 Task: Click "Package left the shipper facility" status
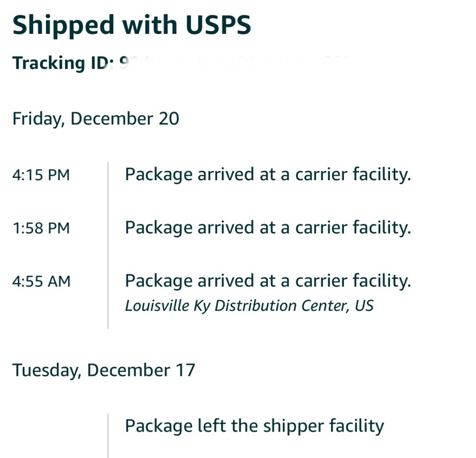254,425
